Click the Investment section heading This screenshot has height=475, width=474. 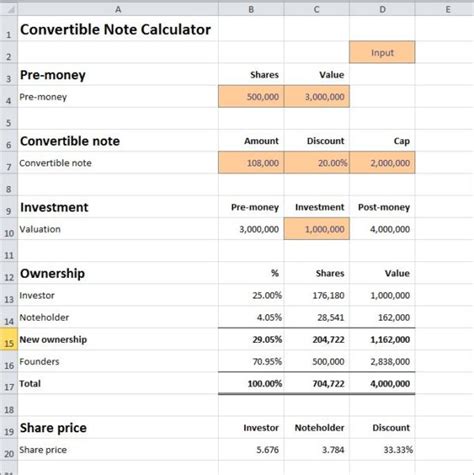click(54, 207)
